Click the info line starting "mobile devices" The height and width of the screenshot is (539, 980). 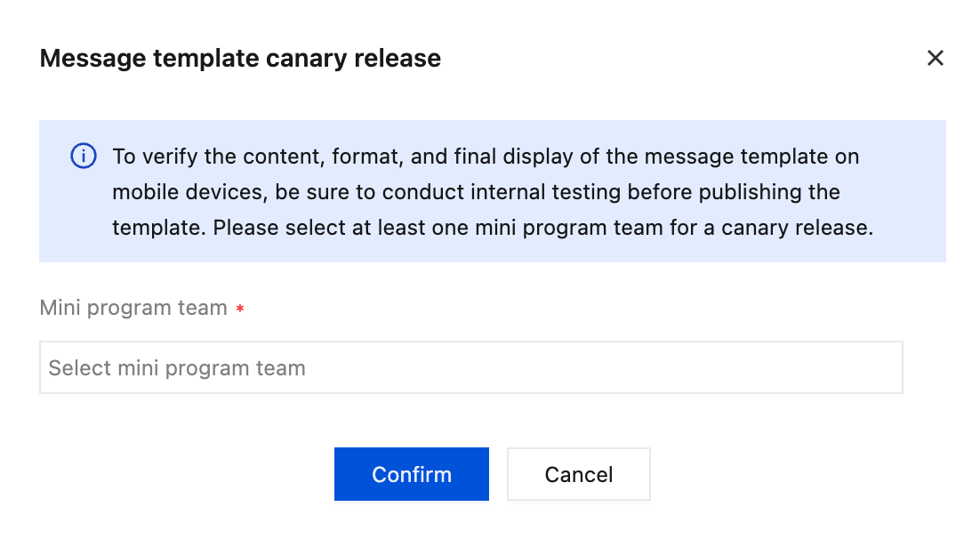click(476, 192)
